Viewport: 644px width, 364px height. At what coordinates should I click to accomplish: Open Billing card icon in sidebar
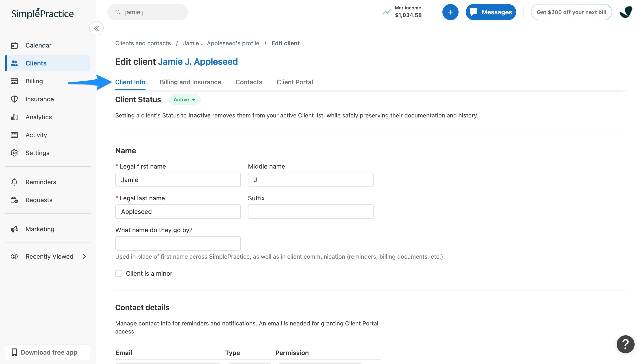tap(14, 81)
